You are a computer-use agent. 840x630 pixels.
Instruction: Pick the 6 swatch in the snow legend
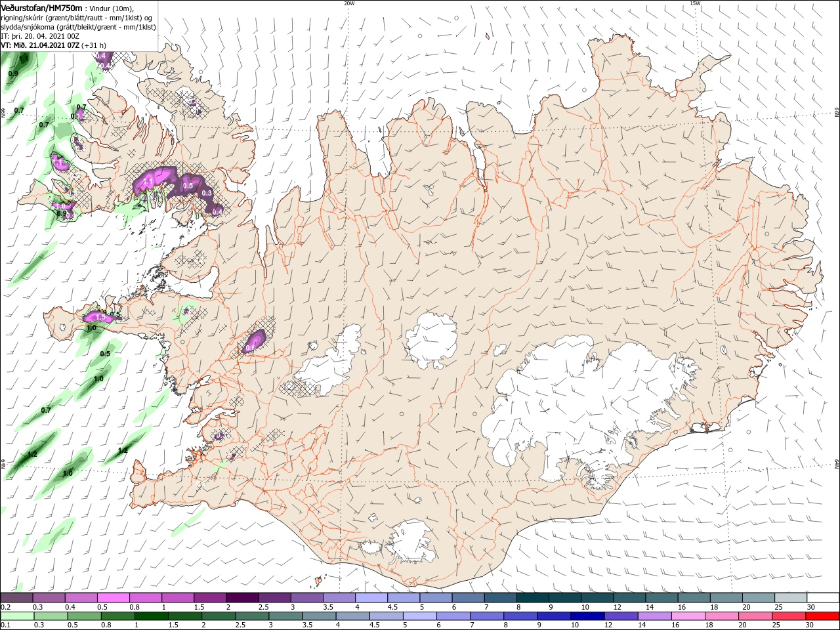point(469,598)
